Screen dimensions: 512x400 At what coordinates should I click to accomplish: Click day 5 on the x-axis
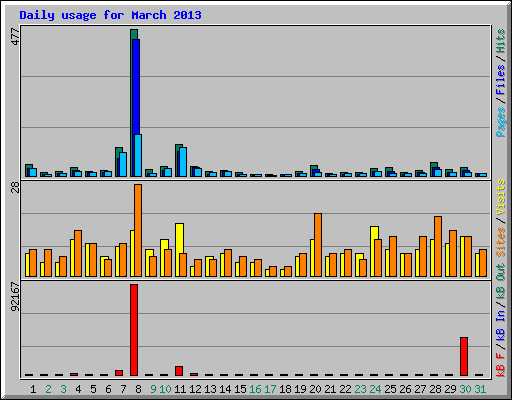(93, 389)
